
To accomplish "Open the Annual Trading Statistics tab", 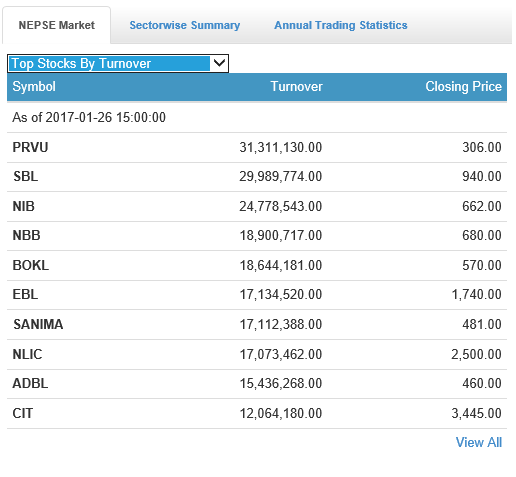I will pos(341,25).
